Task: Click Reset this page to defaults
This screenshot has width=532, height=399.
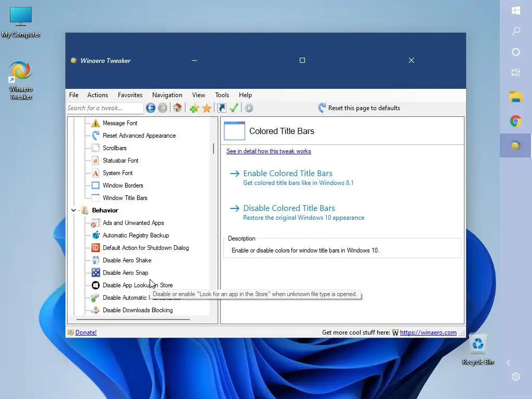Action: [x=359, y=108]
